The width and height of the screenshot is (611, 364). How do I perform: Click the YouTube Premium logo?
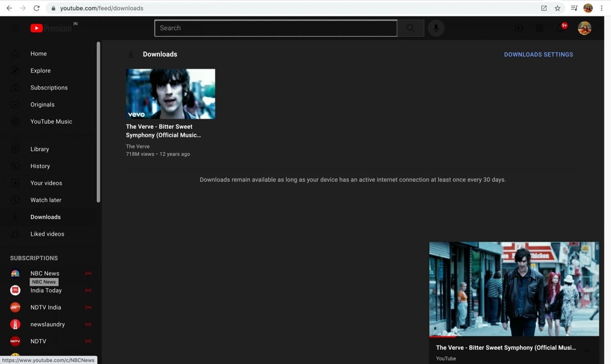pos(51,28)
